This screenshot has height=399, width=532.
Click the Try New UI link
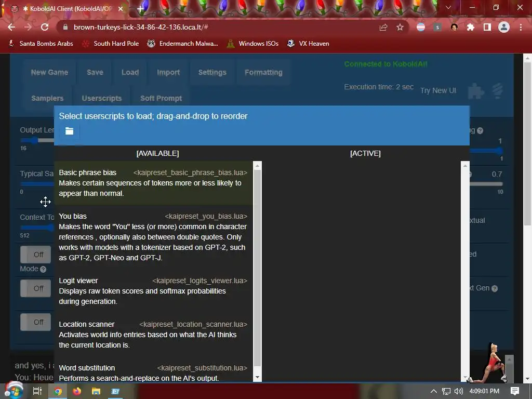[x=438, y=90]
